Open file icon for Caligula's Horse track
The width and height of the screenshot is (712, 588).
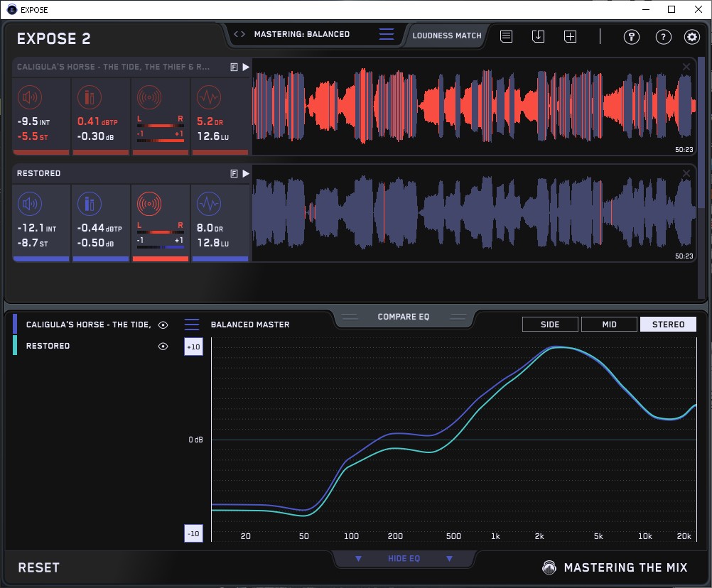pos(234,67)
